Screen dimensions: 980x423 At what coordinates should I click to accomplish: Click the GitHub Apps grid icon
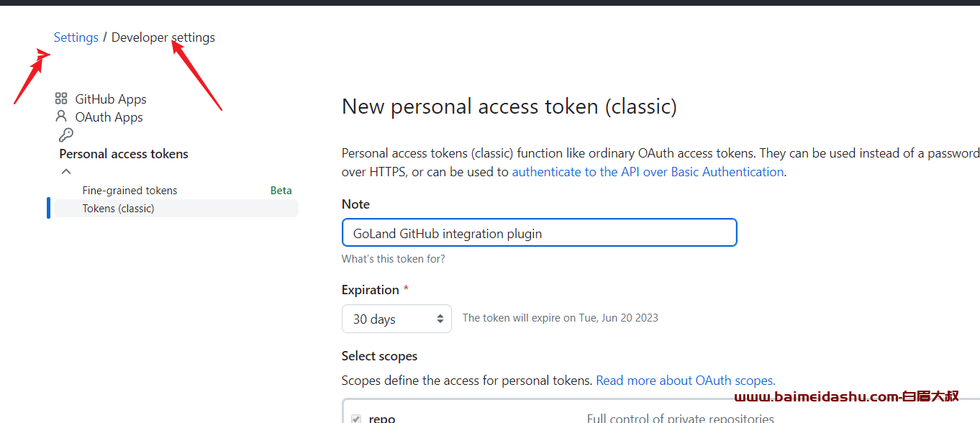coord(61,99)
